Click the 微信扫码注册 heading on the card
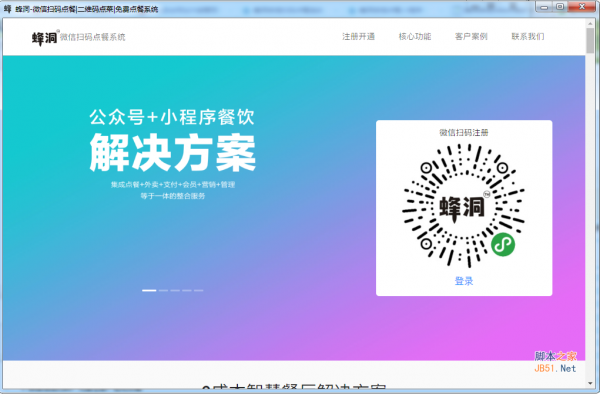The image size is (600, 394). pos(464,133)
